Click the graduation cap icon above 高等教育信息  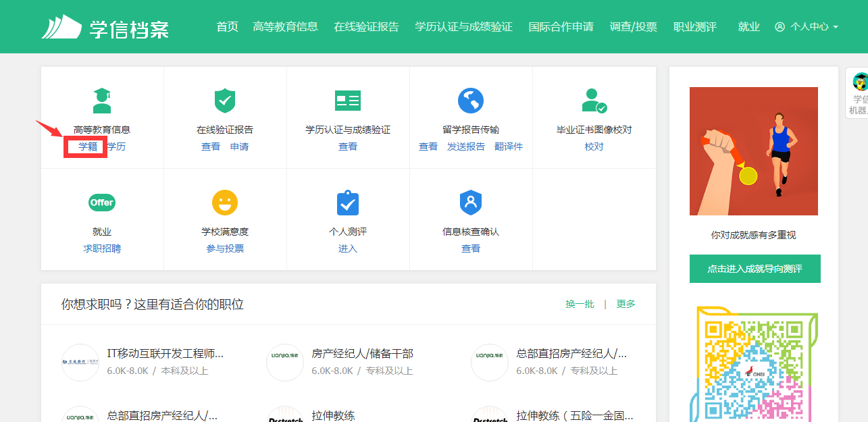coord(101,100)
